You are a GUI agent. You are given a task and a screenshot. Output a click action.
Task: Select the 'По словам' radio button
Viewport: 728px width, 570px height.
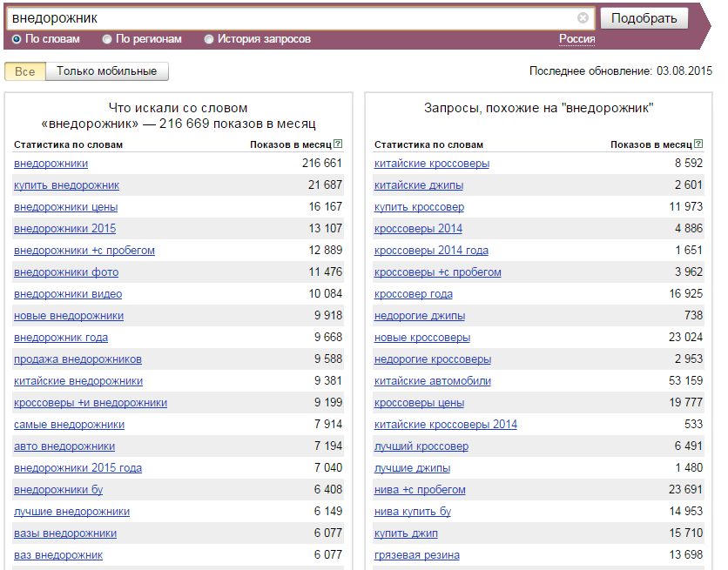[17, 39]
